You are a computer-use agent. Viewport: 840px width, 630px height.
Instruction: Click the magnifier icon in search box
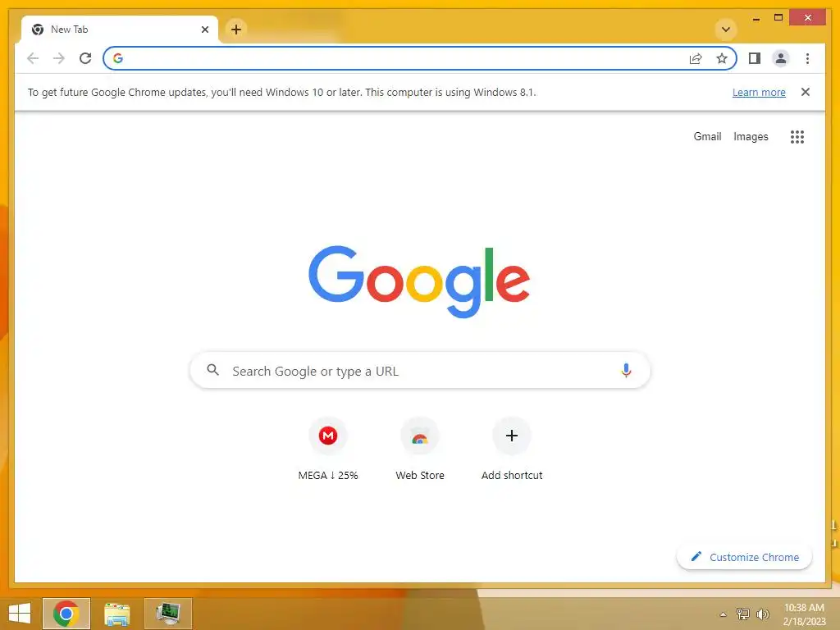tap(212, 370)
